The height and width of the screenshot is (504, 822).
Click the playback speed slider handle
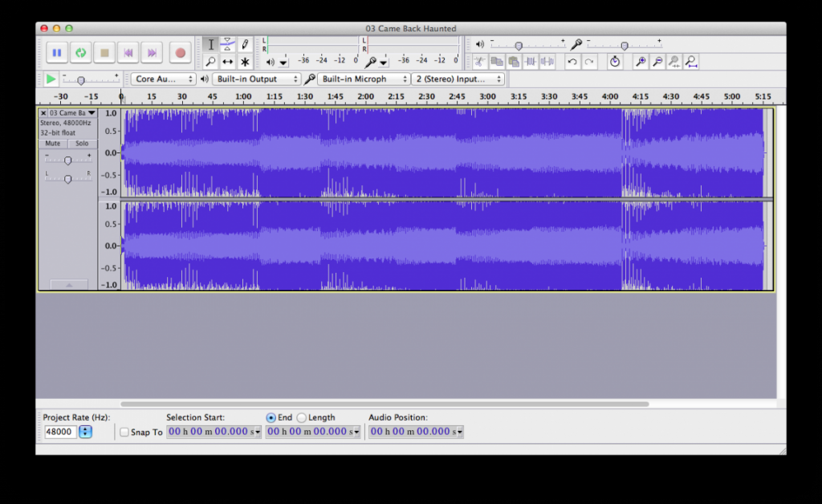tap(81, 80)
